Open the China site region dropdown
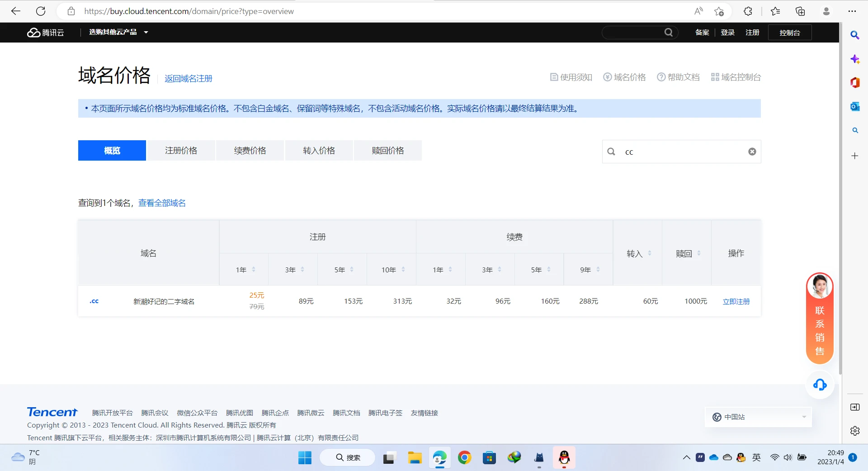This screenshot has width=868, height=471. coord(758,417)
